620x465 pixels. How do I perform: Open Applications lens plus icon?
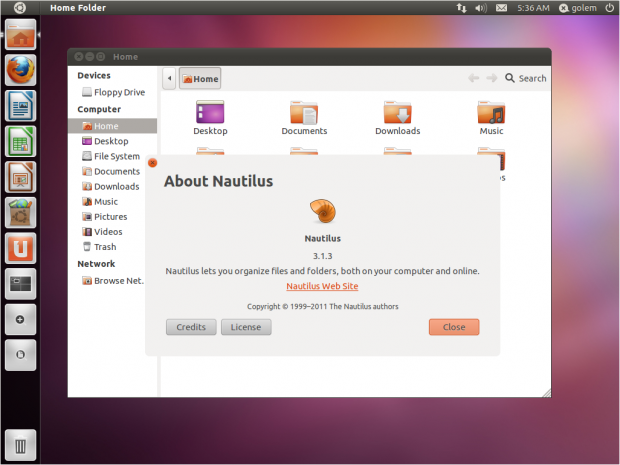click(x=21, y=319)
